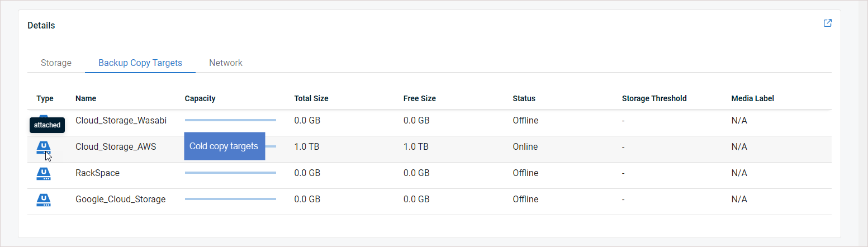Click the Status column header
The height and width of the screenshot is (247, 868).
(524, 98)
